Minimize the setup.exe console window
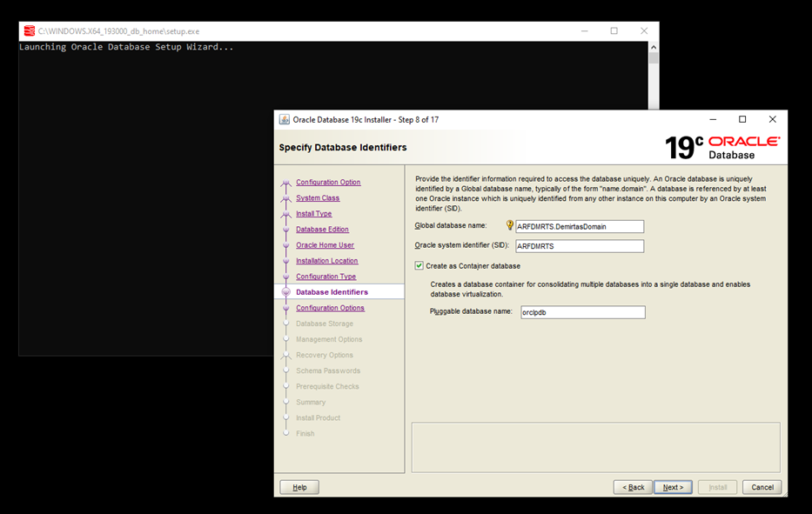812x514 pixels. [585, 31]
